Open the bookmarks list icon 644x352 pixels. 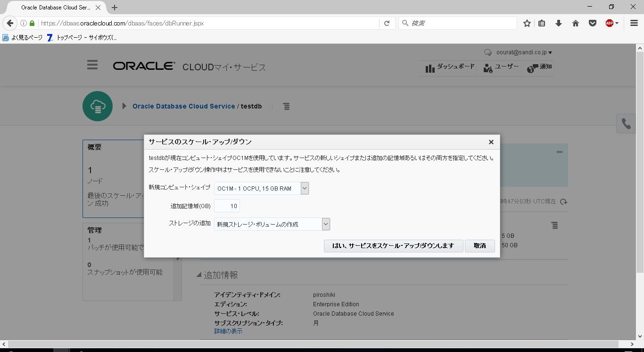point(542,23)
